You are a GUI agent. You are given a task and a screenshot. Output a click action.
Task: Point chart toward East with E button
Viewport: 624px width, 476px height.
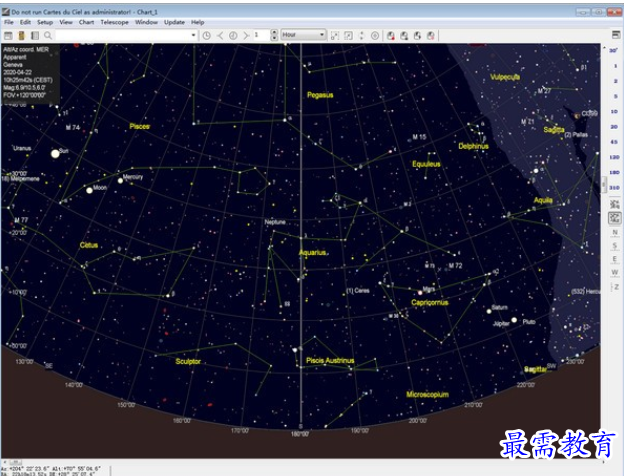(x=615, y=259)
